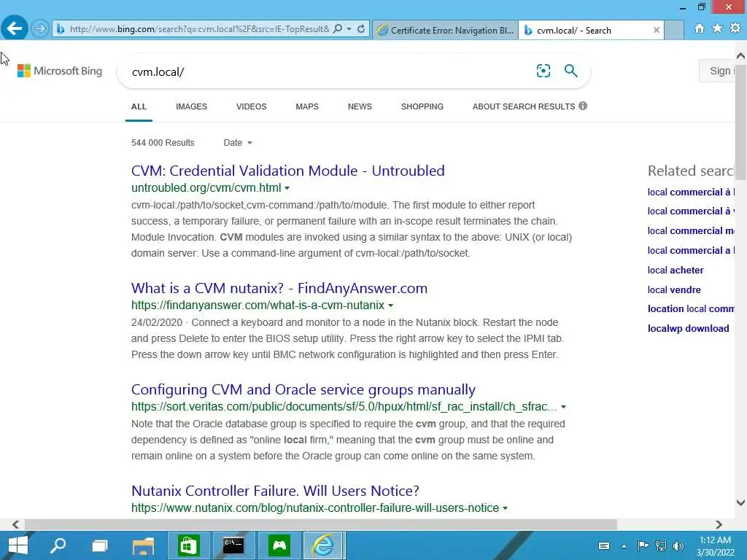Click the horizontal scrollbar left arrow
The height and width of the screenshot is (560, 747).
[16, 524]
